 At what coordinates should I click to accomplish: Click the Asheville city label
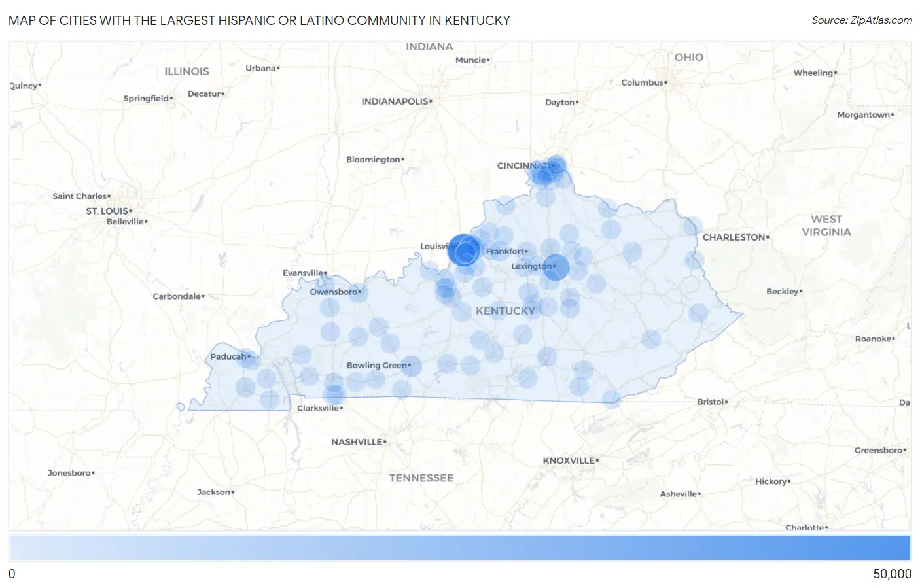click(x=679, y=494)
